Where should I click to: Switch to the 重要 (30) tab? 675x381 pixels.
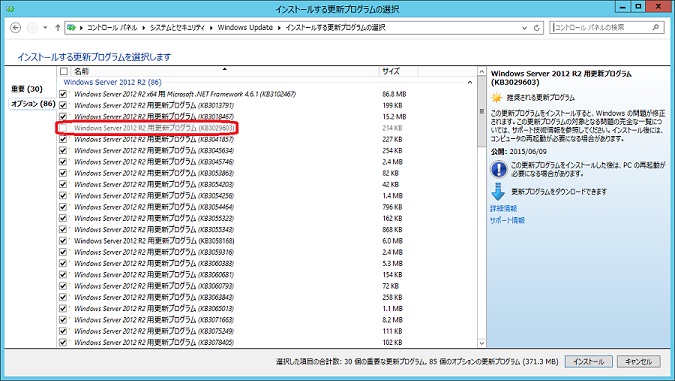(x=27, y=89)
